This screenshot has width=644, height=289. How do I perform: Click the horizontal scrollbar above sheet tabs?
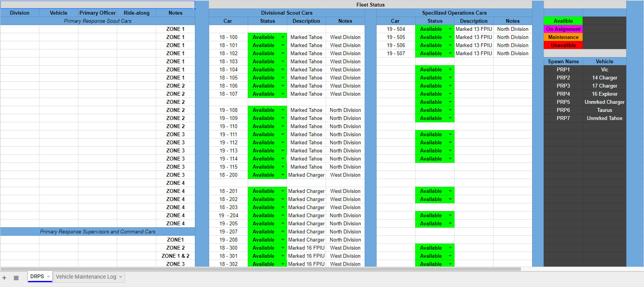coord(260,269)
